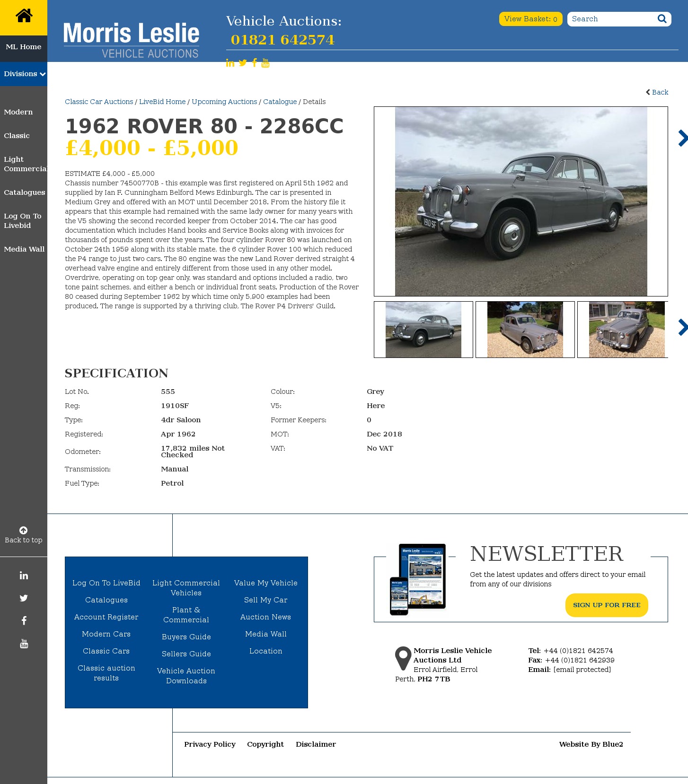
Task: Open sidebar LinkedIn icon
Action: coord(24,575)
